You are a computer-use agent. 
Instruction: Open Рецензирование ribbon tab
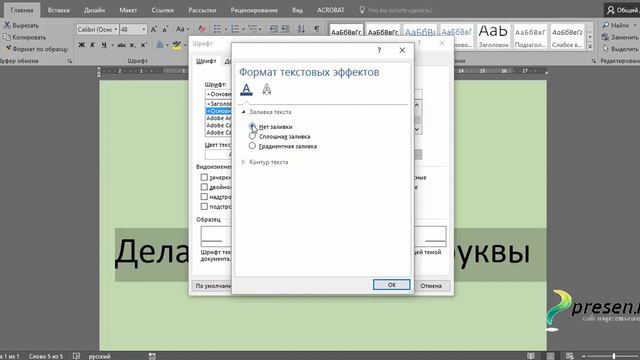254,10
